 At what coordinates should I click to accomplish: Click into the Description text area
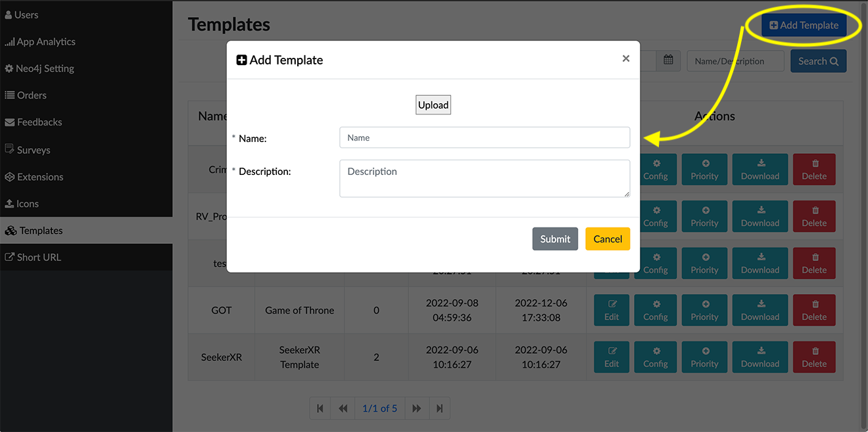(x=485, y=178)
